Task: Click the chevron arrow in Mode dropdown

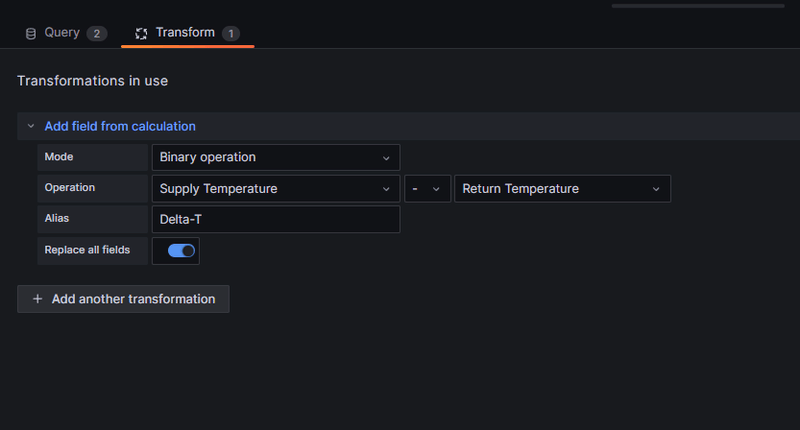Action: click(x=386, y=158)
